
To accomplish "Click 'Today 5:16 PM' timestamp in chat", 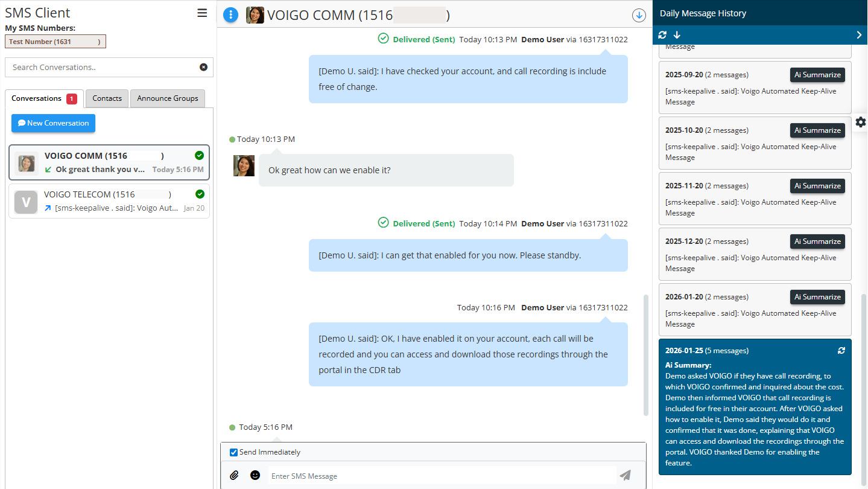I will [x=265, y=427].
